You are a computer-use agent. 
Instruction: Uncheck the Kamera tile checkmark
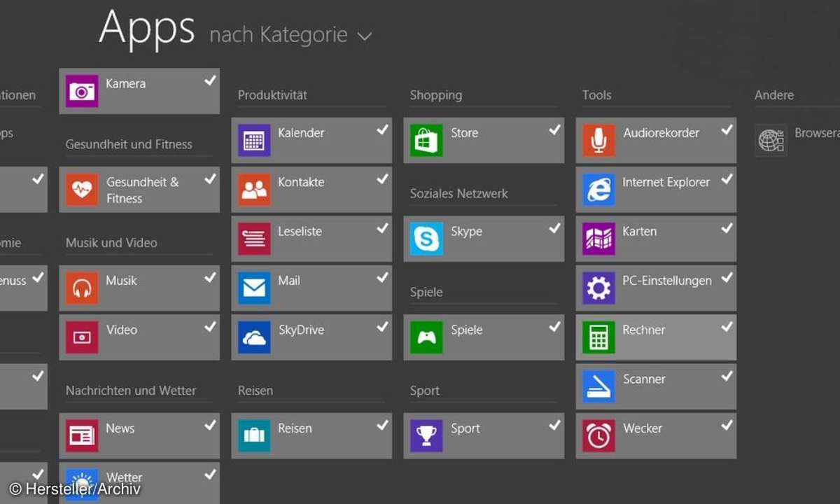coord(210,81)
